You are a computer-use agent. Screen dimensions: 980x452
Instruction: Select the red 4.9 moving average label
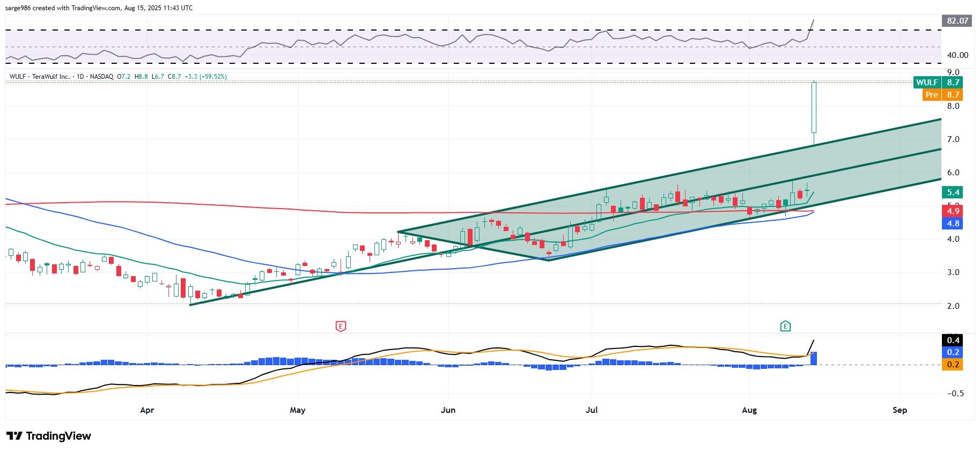pyautogui.click(x=953, y=211)
